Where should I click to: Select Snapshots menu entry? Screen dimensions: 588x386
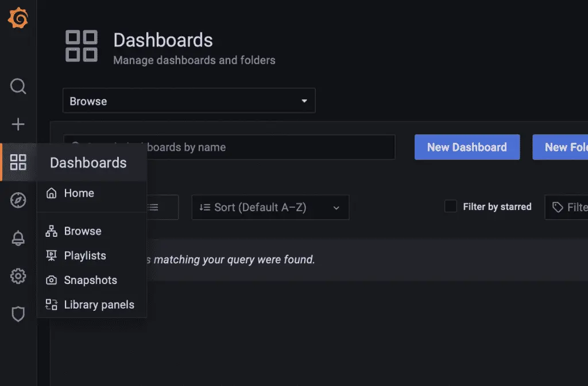(x=90, y=280)
